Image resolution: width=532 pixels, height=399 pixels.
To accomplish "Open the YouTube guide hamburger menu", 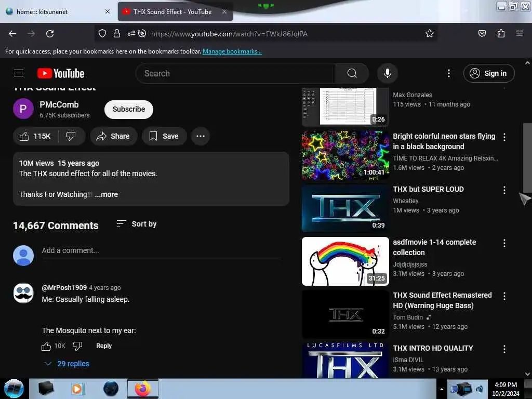I will pyautogui.click(x=19, y=73).
